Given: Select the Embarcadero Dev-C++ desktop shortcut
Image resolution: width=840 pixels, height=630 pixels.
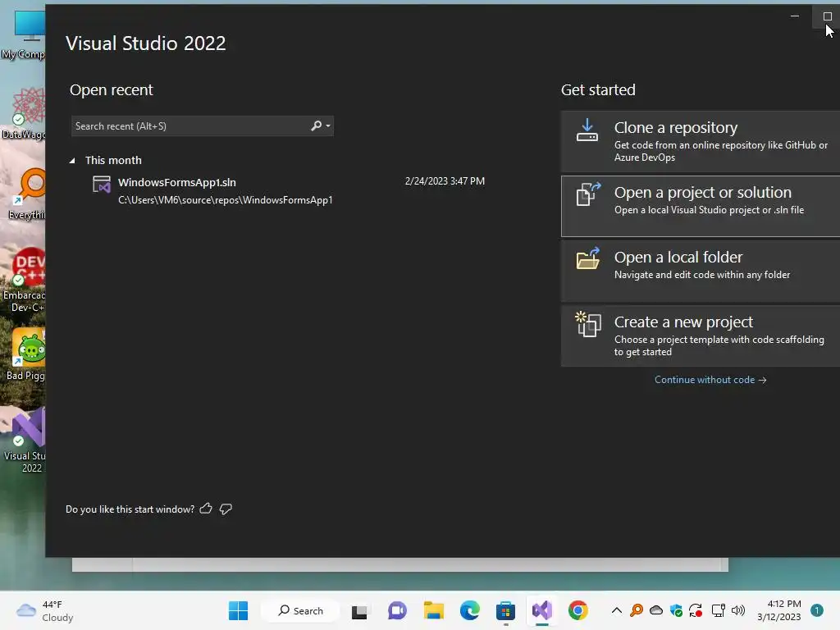Looking at the screenshot, I should click(24, 280).
